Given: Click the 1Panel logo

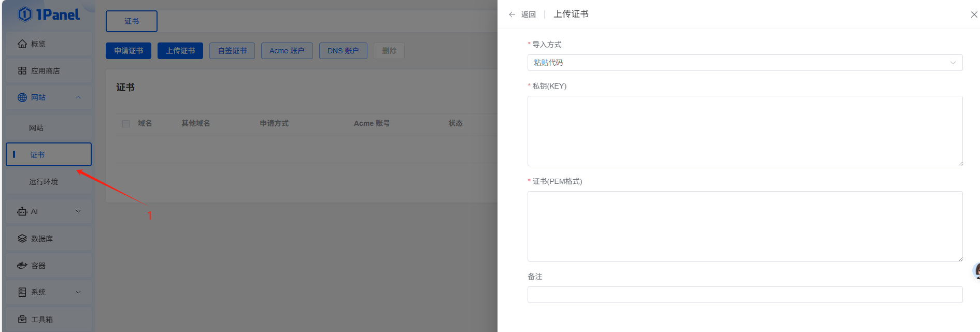Looking at the screenshot, I should click(x=49, y=15).
